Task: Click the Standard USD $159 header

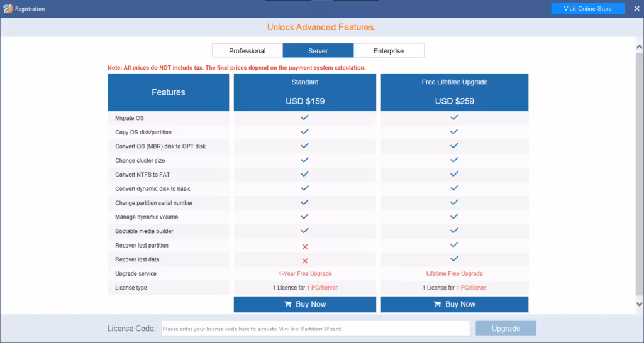Action: 305,92
